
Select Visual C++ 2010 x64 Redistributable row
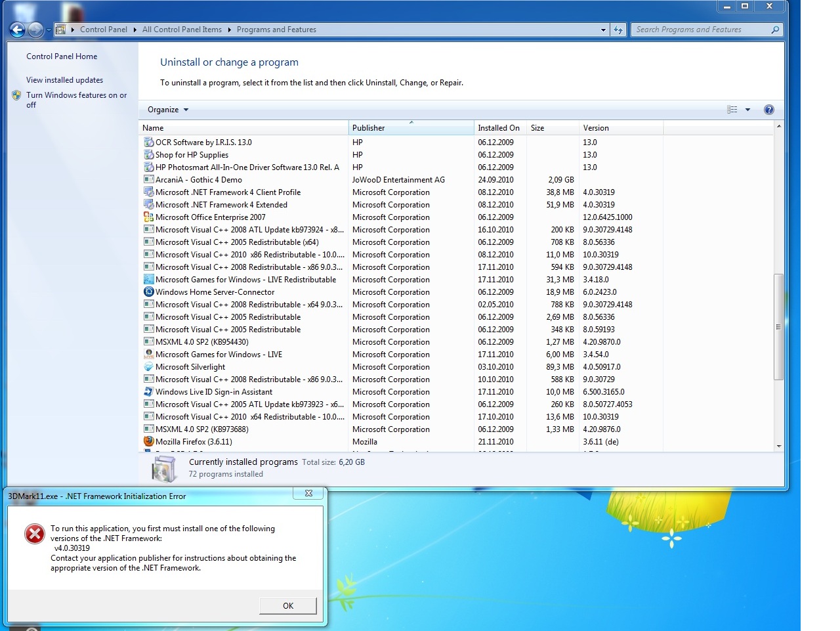pos(457,416)
